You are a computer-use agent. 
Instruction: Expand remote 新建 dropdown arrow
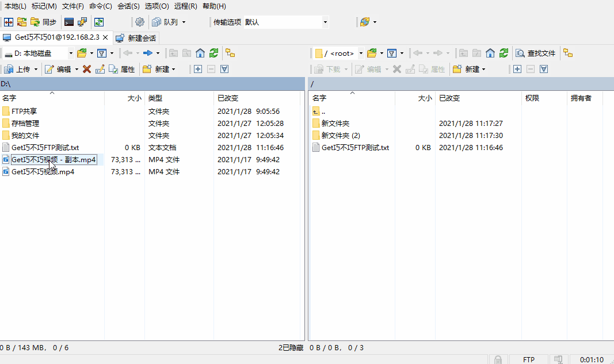point(483,69)
